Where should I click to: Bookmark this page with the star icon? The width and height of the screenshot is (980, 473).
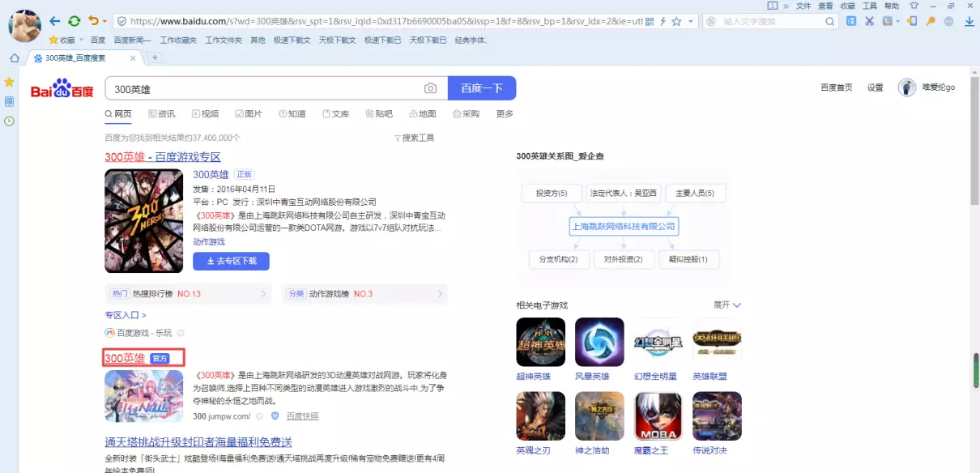coord(676,21)
